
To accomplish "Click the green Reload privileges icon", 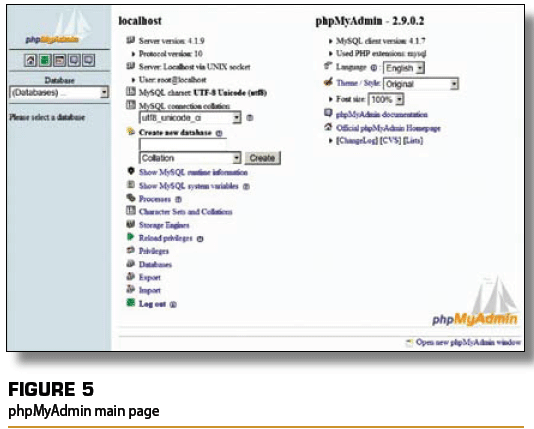I will 130,237.
